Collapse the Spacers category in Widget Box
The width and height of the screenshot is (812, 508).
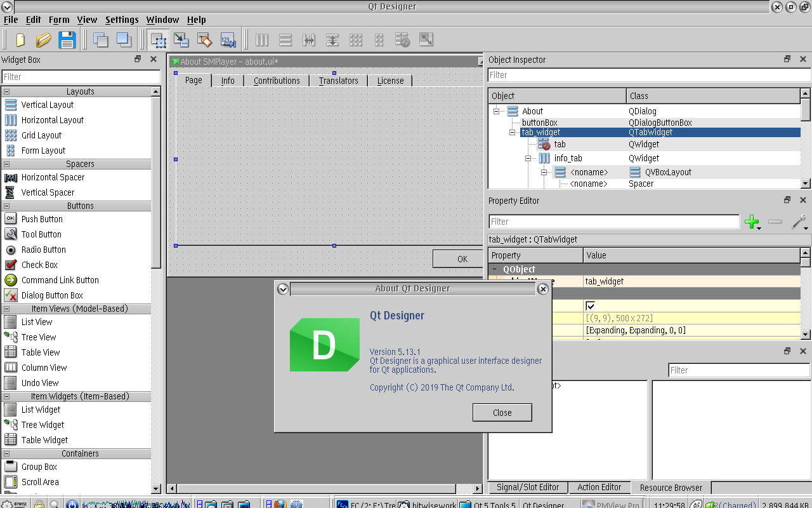pos(7,164)
